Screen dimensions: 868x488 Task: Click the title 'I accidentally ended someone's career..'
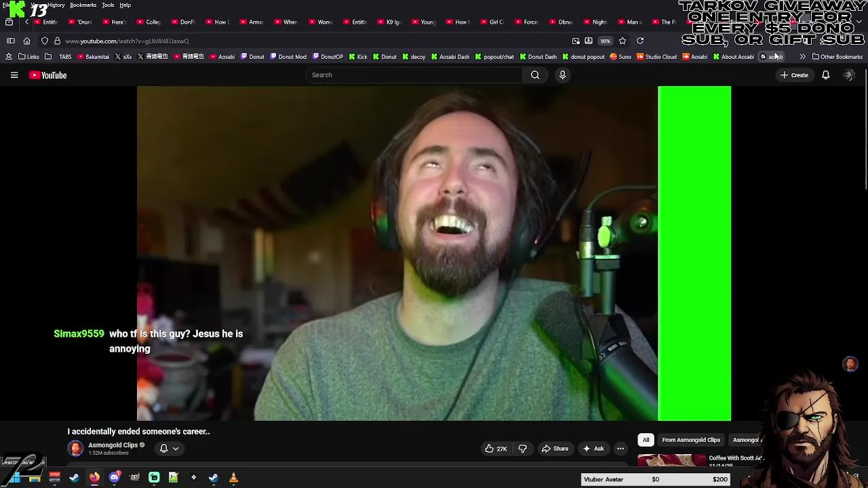click(x=138, y=432)
